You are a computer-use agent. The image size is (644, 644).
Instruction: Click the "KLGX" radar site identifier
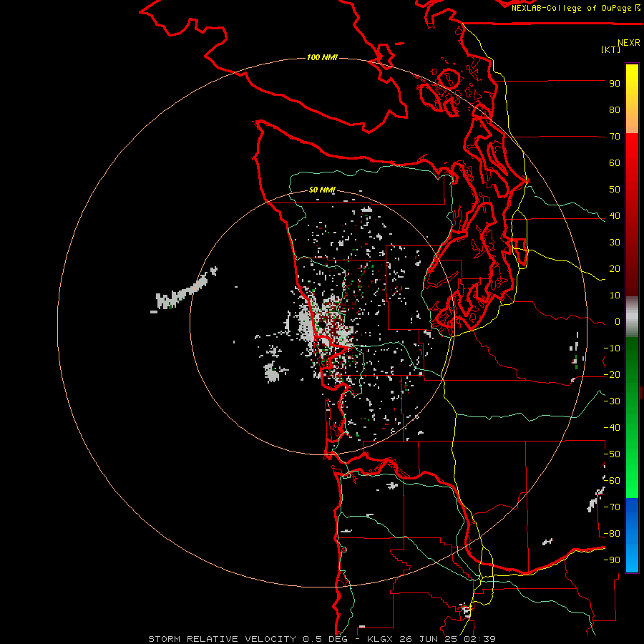(x=380, y=639)
